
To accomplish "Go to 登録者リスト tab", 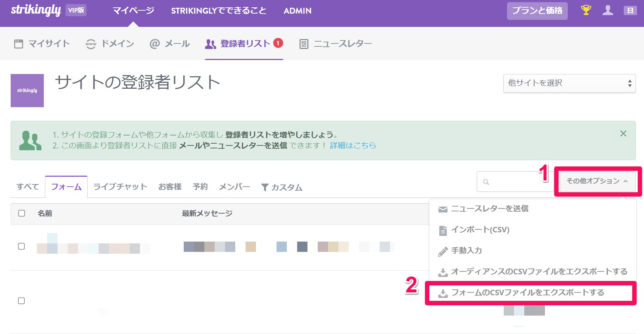I will pos(244,44).
